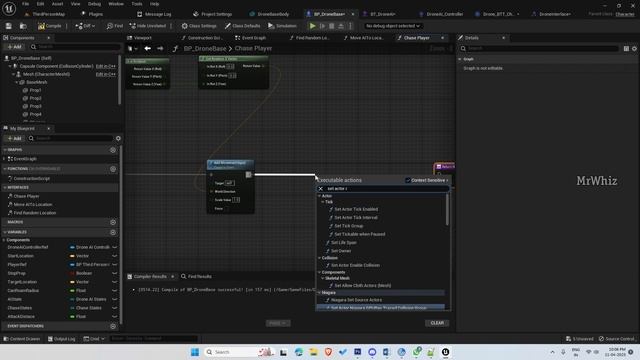Select Set Actor Tick Enabled action
Image resolution: width=640 pixels, height=360 pixels.
tap(356, 209)
